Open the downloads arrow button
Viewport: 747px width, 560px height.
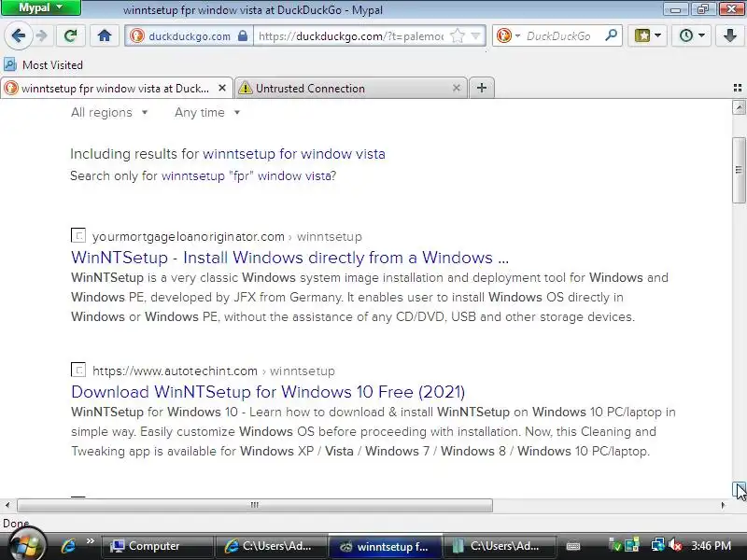click(x=729, y=35)
